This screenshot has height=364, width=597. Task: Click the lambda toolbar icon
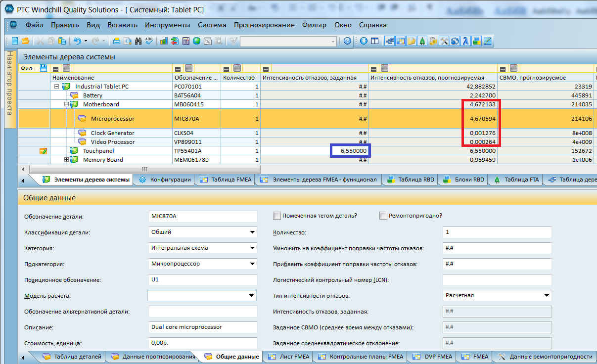(465, 41)
